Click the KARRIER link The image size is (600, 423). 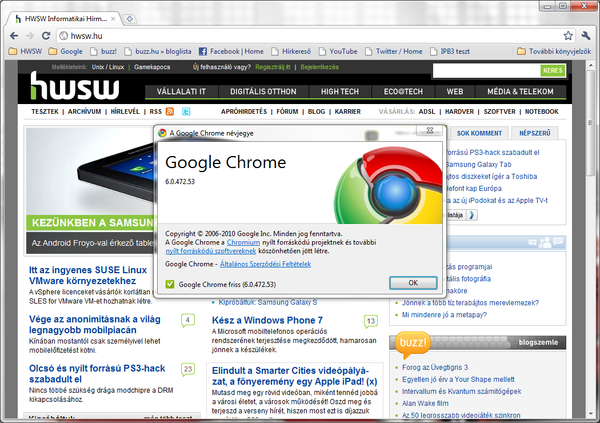348,112
